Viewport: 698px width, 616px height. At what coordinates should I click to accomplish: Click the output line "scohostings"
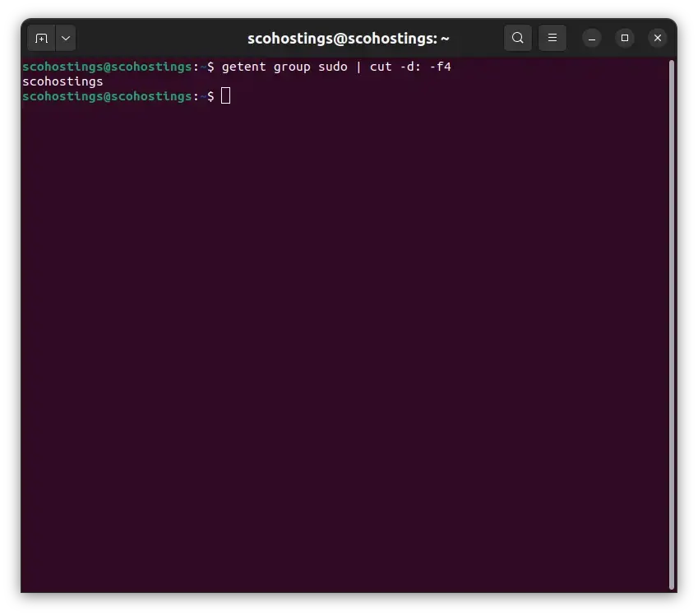(62, 81)
